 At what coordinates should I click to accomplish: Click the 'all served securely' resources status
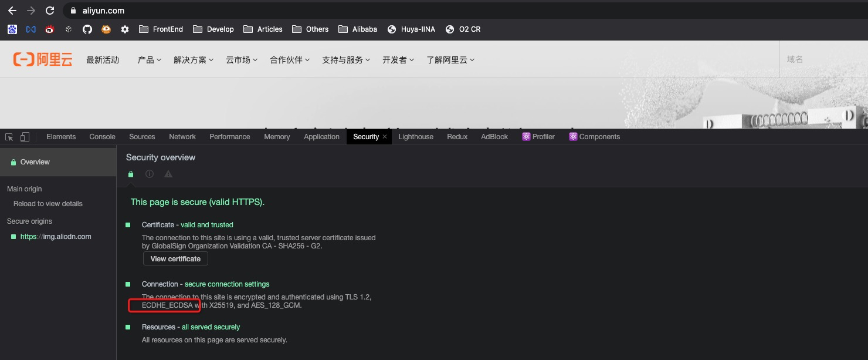click(x=211, y=327)
